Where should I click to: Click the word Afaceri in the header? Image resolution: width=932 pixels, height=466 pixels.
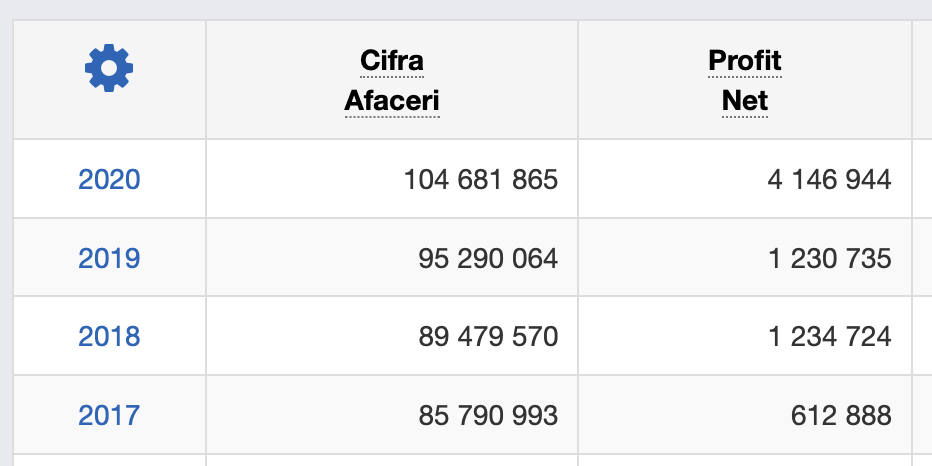(392, 101)
